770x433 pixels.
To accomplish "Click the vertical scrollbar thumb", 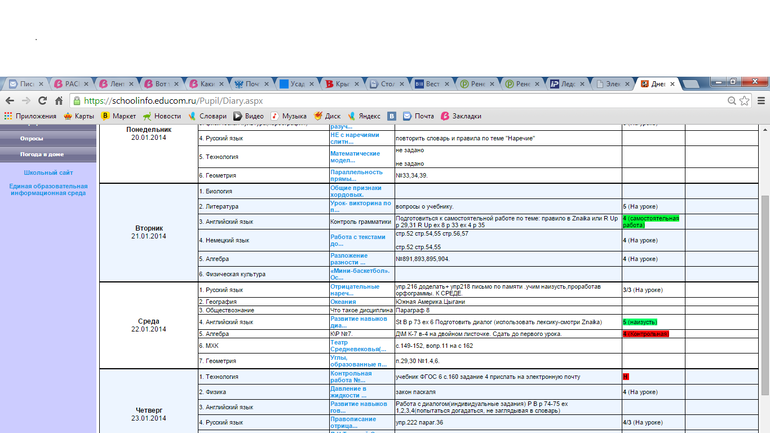I will 765,295.
